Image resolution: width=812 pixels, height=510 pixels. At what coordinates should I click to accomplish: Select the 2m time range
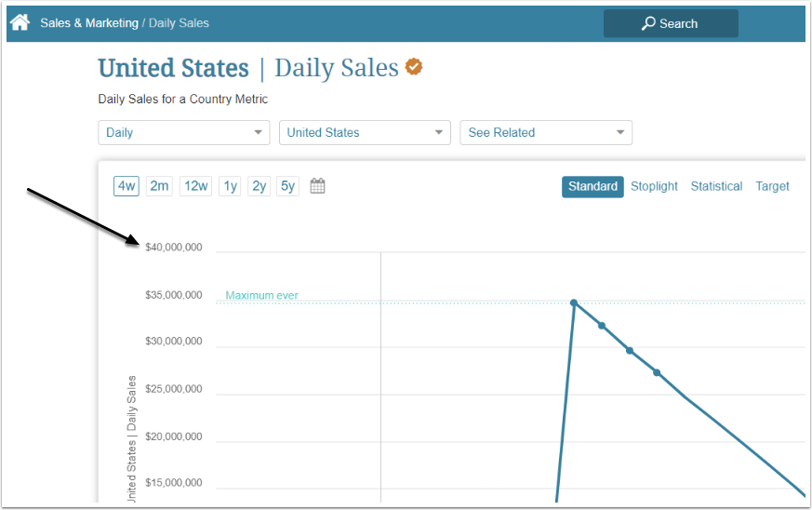[x=160, y=186]
